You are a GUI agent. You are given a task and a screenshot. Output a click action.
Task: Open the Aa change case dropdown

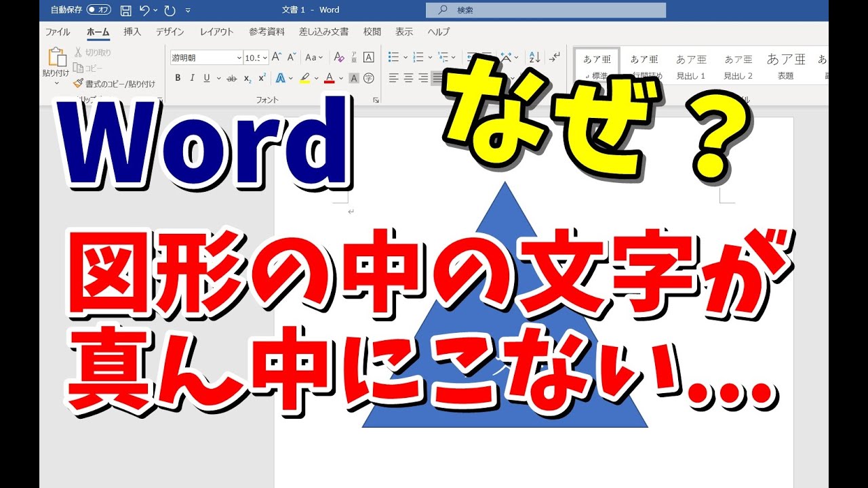point(314,58)
